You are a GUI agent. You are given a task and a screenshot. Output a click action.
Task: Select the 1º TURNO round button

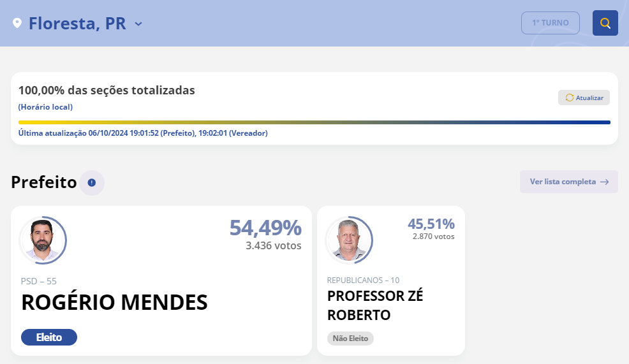point(550,23)
